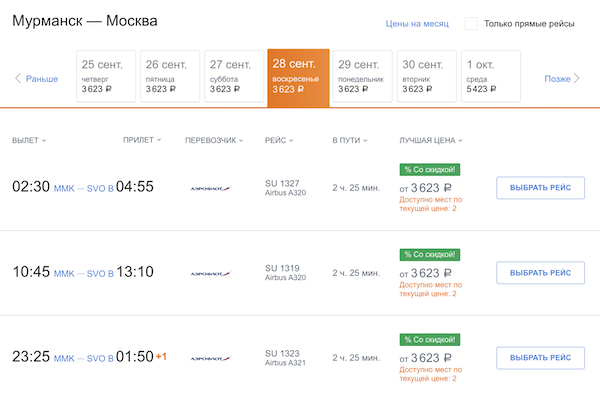This screenshot has height=400, width=600.
Task: Enable the Только прямые рейсы checkbox
Action: coord(471,24)
